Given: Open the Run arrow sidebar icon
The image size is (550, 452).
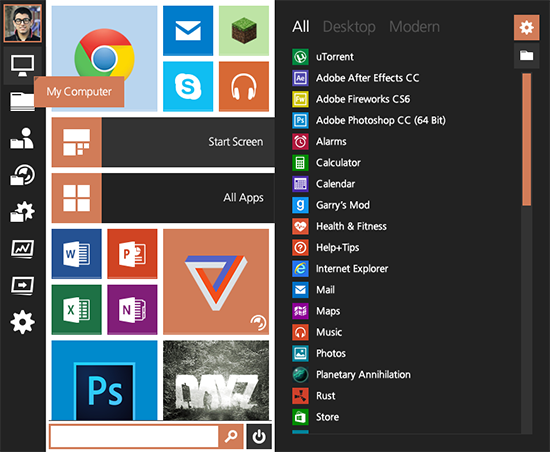Looking at the screenshot, I should pyautogui.click(x=22, y=285).
